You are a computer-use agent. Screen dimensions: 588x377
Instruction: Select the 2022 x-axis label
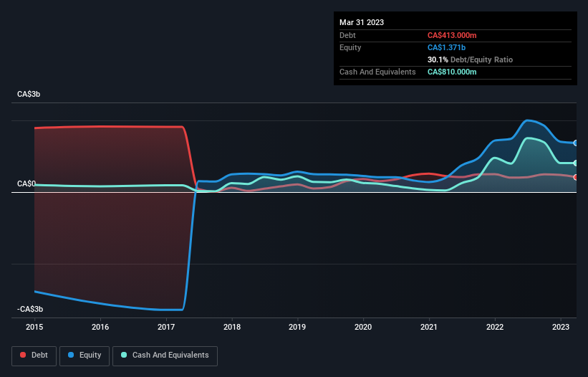pyautogui.click(x=495, y=327)
